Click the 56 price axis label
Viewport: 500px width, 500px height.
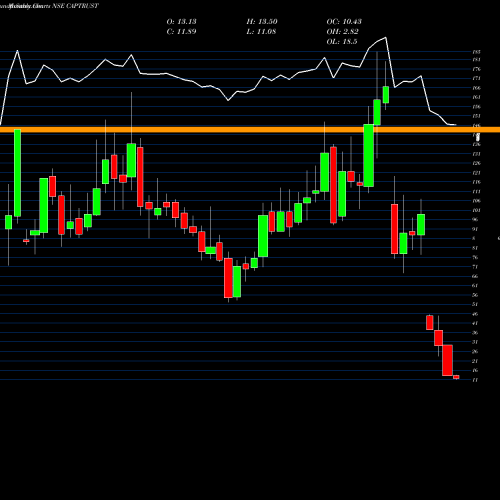pos(475,295)
